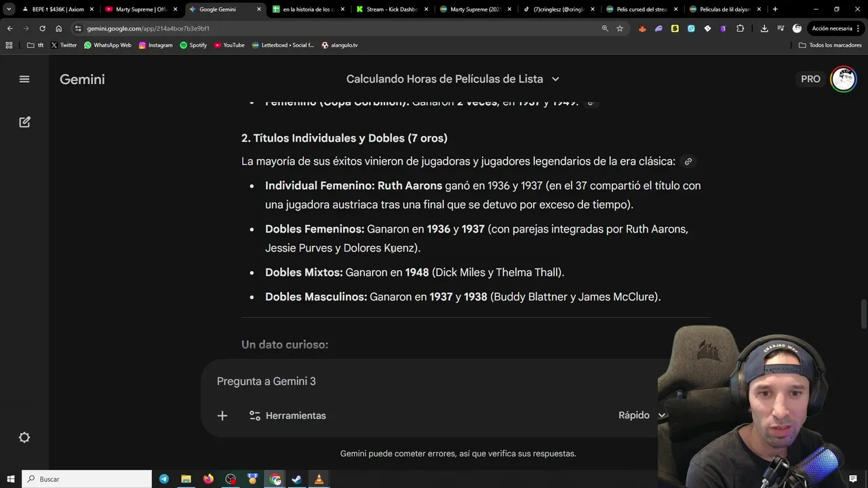The width and height of the screenshot is (868, 488).
Task: Open the YouTube bookmark
Action: point(229,45)
